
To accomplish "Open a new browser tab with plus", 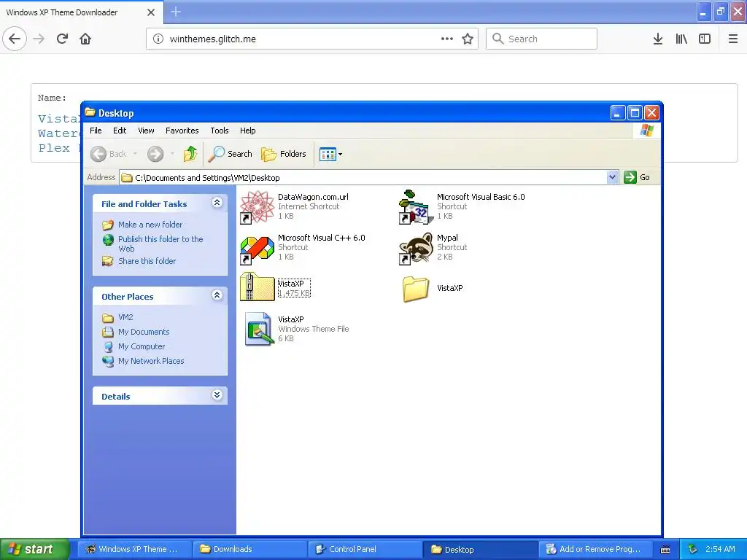I will point(176,12).
